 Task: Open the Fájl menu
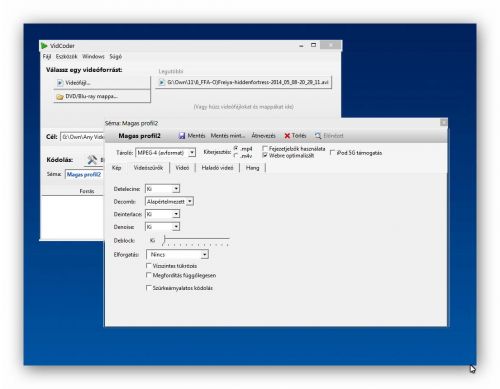pyautogui.click(x=47, y=56)
